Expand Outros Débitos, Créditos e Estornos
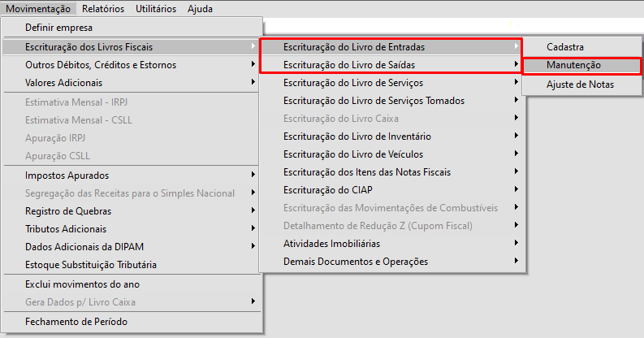The width and height of the screenshot is (644, 338). click(132, 65)
